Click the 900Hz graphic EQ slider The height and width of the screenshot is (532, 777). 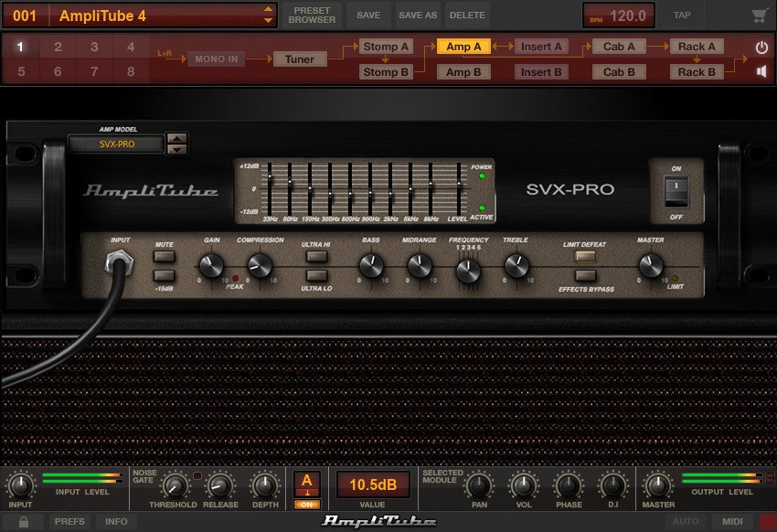pyautogui.click(x=370, y=192)
